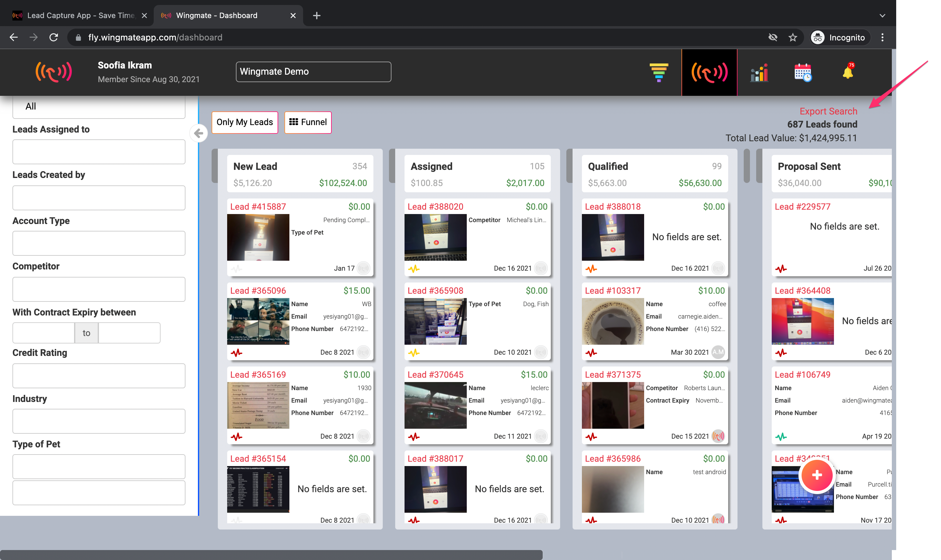Toggle the Only My Leads filter
941x560 pixels.
click(245, 122)
